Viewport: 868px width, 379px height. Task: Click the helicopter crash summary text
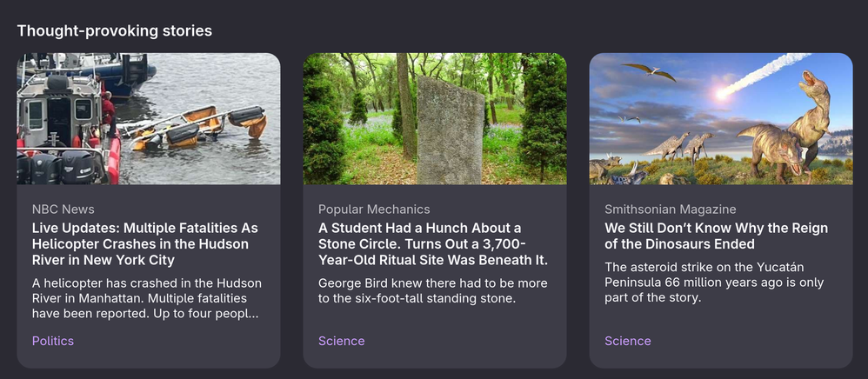146,298
